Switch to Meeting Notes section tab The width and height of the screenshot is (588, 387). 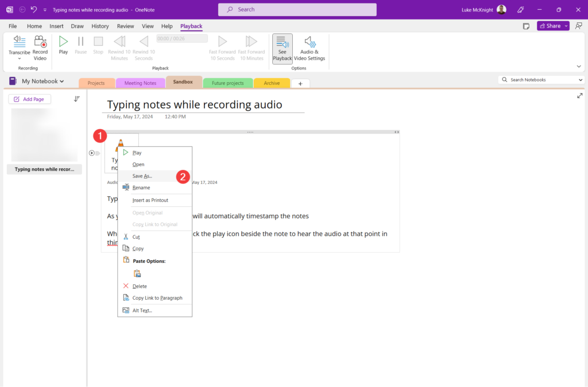pos(140,83)
